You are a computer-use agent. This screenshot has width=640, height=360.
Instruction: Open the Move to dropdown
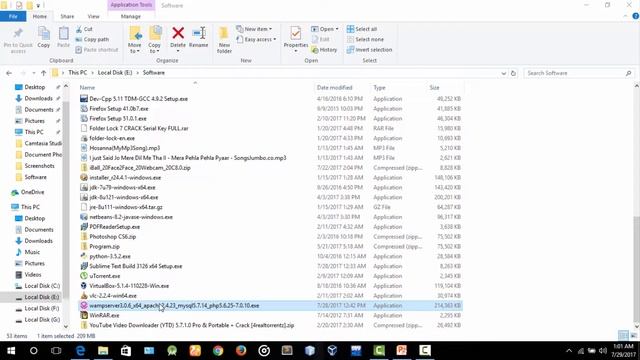[x=135, y=48]
